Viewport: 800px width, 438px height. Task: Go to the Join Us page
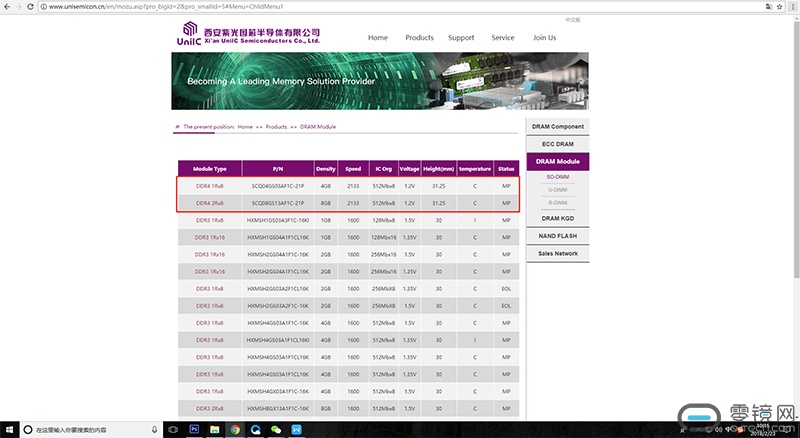coord(544,38)
